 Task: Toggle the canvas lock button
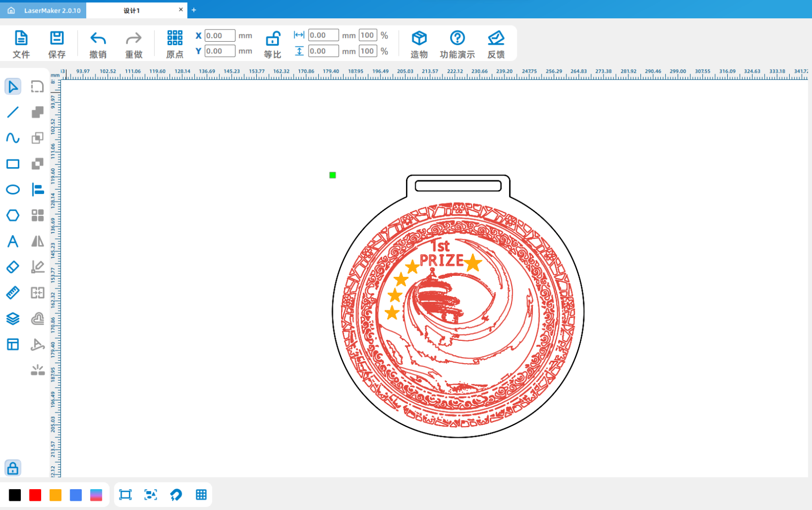13,468
